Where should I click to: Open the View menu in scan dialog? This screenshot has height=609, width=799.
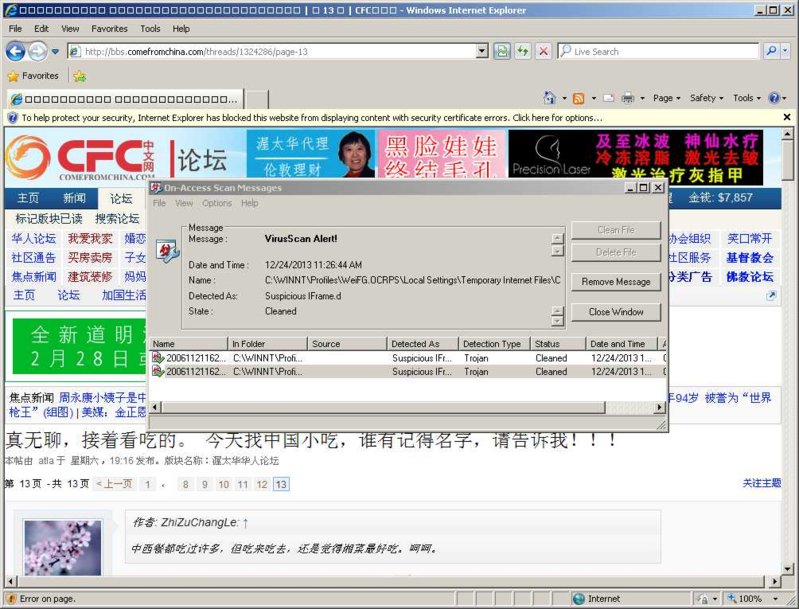click(x=184, y=203)
